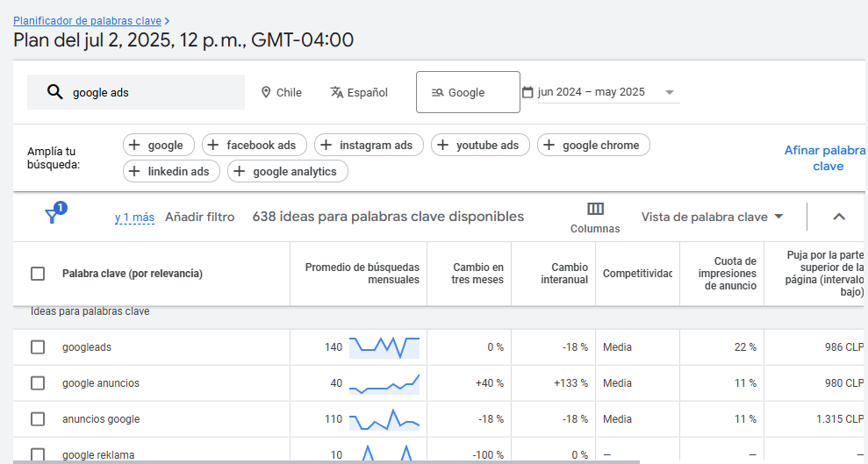Tick the 'anuncios google' row checkbox
This screenshot has height=464, width=868.
point(38,419)
